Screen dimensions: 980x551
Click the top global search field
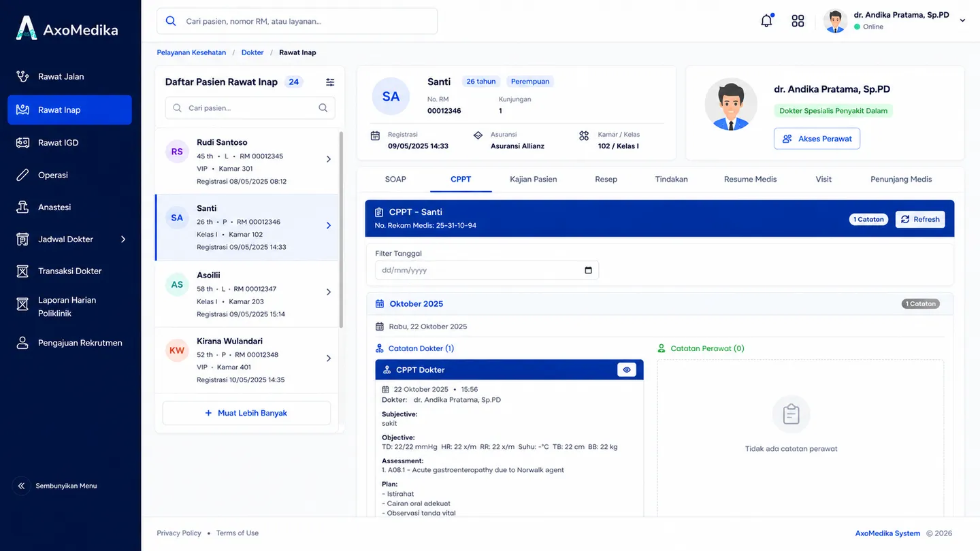tap(297, 21)
